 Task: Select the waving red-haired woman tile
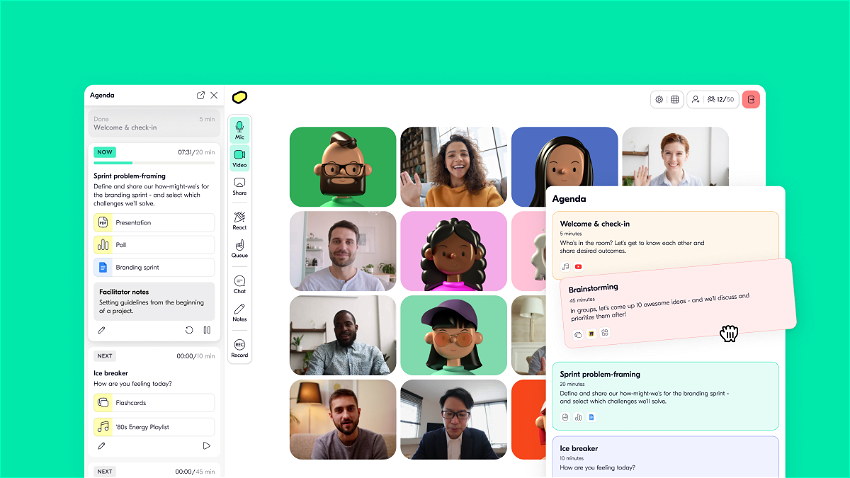(675, 157)
